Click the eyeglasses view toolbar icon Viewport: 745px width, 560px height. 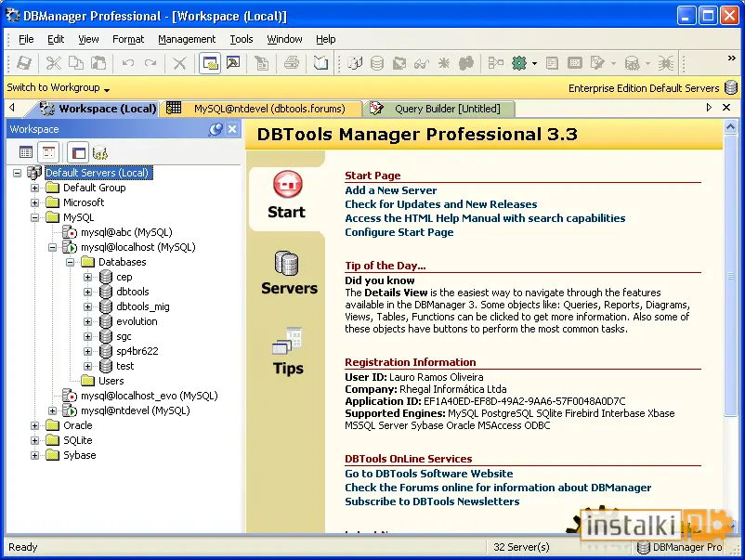pos(422,63)
